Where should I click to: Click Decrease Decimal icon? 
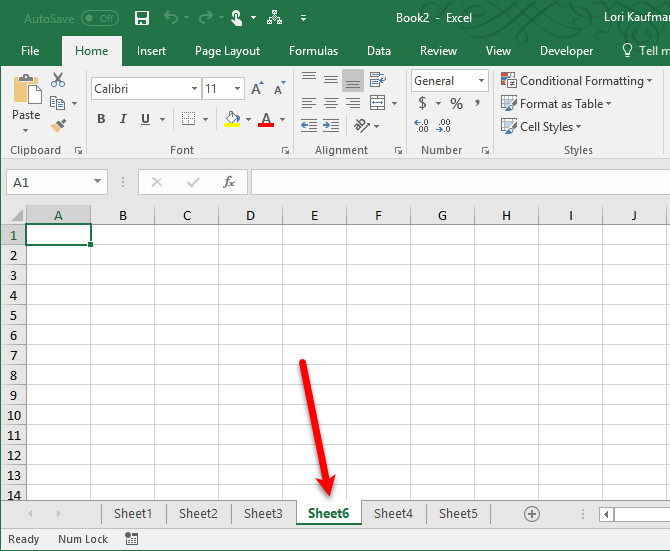click(x=444, y=126)
